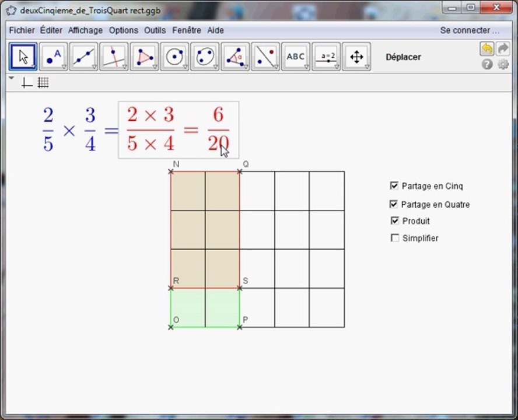Select the Circle with center tool
The width and height of the screenshot is (518, 420).
(x=174, y=57)
